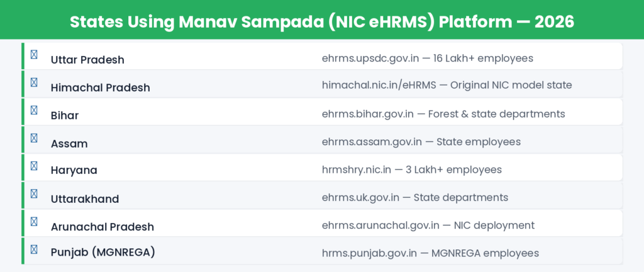
Task: Select the state name 'Himachal Pradesh'
Action: tap(101, 88)
